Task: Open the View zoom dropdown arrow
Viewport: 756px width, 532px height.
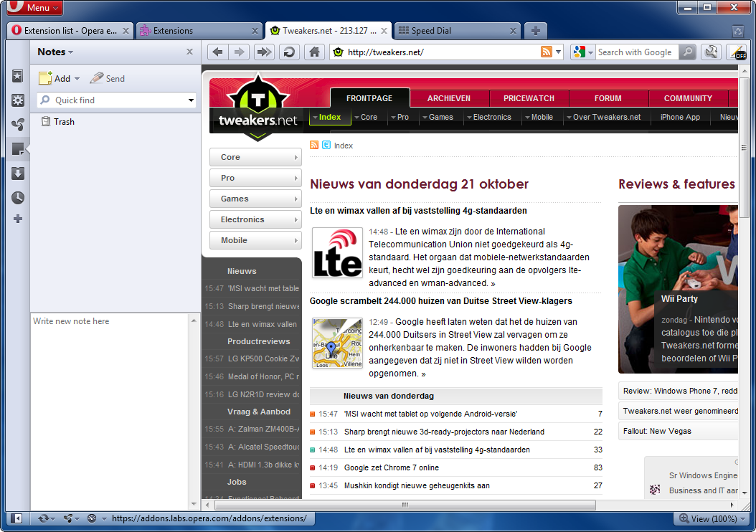Action: pos(743,519)
